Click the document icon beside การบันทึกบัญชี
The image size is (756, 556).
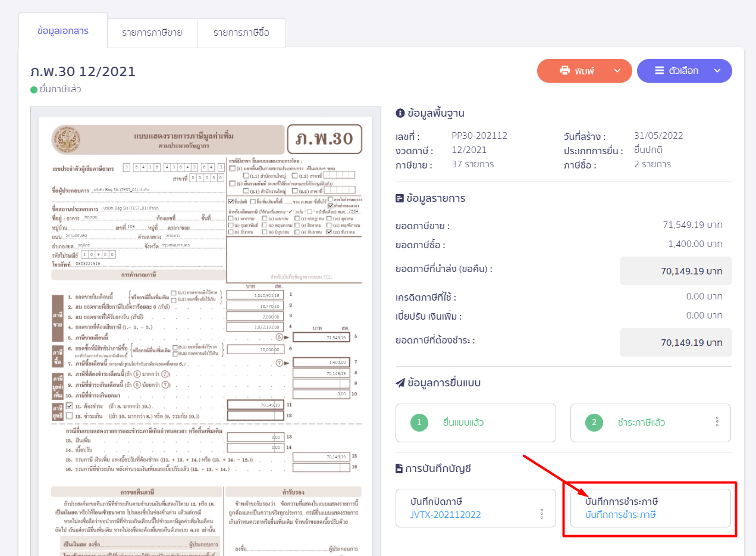[x=399, y=468]
